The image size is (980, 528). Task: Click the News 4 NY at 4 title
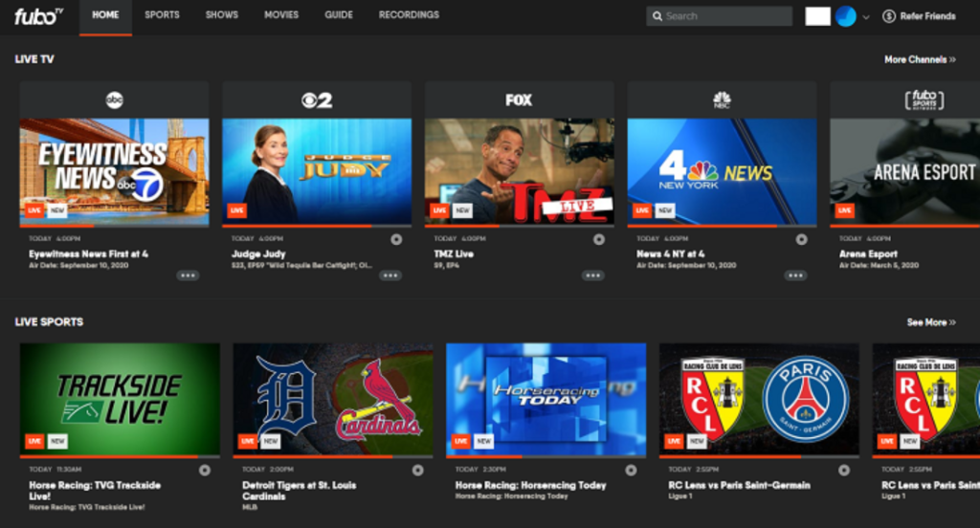[670, 254]
